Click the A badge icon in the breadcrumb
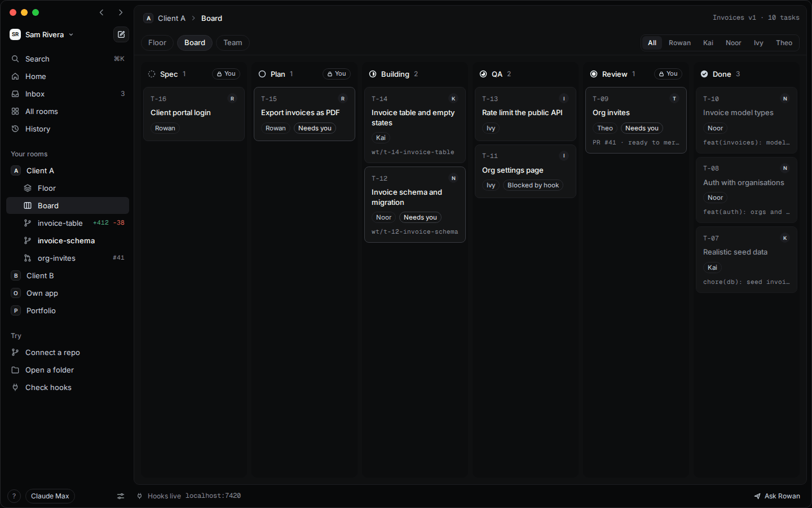The width and height of the screenshot is (812, 508). point(149,19)
